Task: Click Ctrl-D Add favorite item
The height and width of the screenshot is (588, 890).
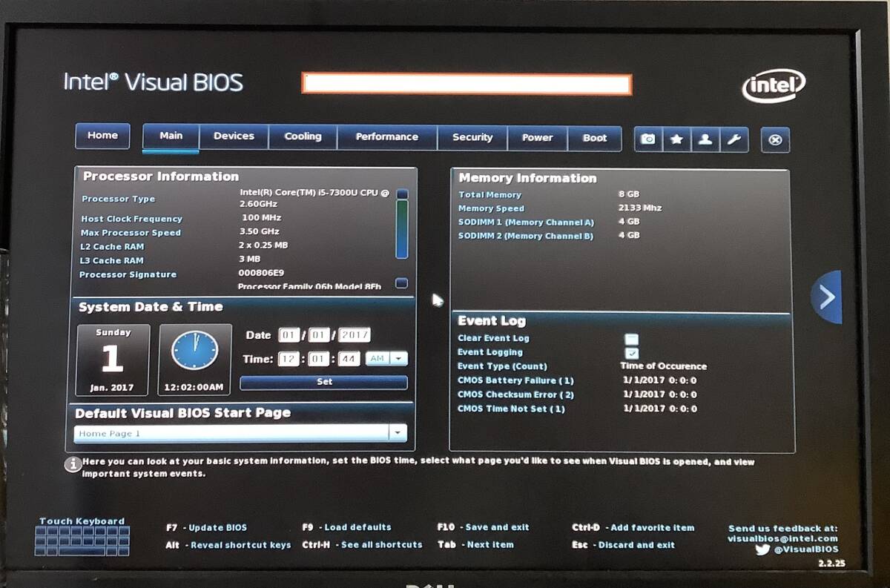Action: point(633,528)
